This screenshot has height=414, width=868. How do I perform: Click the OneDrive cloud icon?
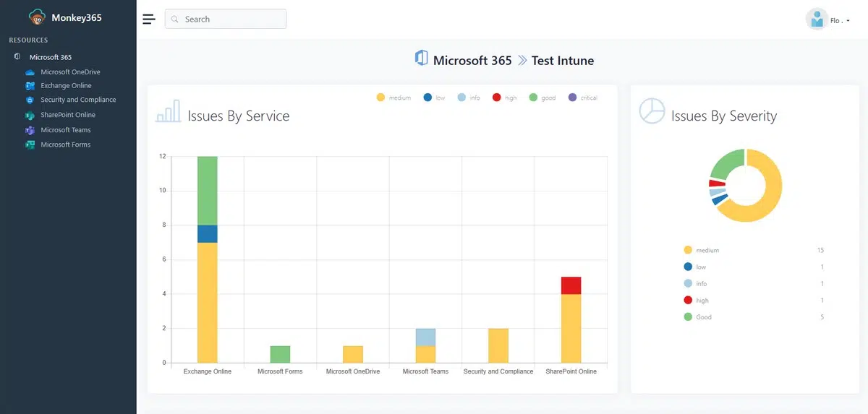click(30, 72)
